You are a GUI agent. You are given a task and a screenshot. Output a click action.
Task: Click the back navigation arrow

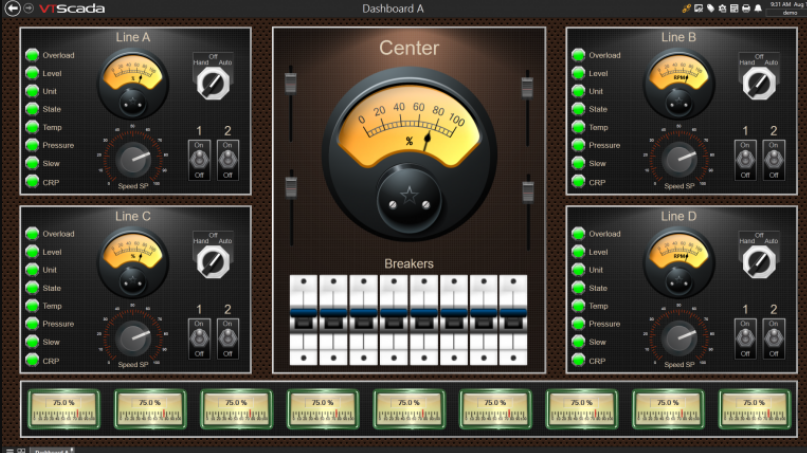tap(12, 8)
